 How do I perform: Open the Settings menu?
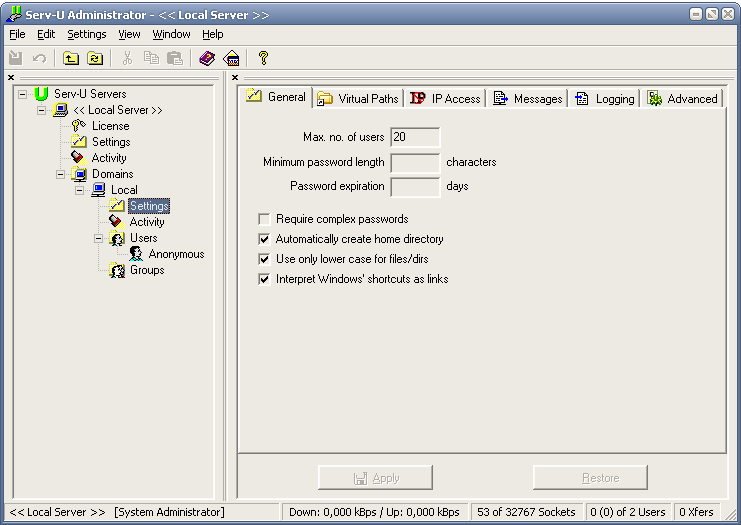pos(86,34)
